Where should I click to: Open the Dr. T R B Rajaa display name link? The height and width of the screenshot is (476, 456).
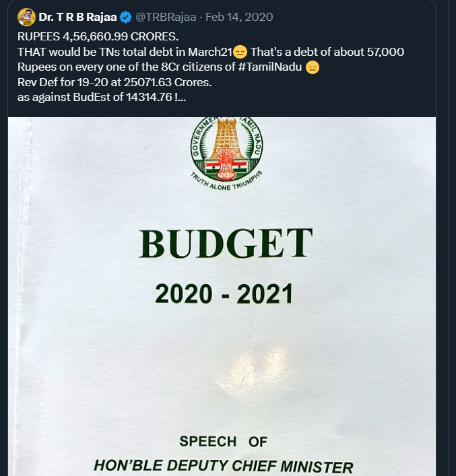click(78, 17)
